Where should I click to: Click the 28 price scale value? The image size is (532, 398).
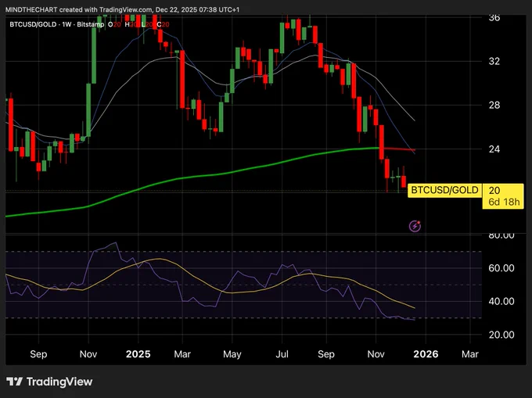(x=494, y=105)
